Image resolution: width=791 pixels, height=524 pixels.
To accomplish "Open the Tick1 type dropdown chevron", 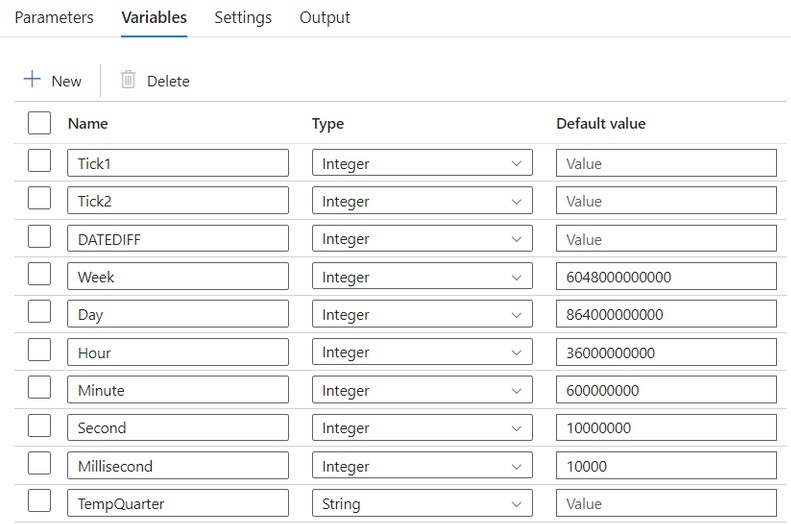I will 516,163.
